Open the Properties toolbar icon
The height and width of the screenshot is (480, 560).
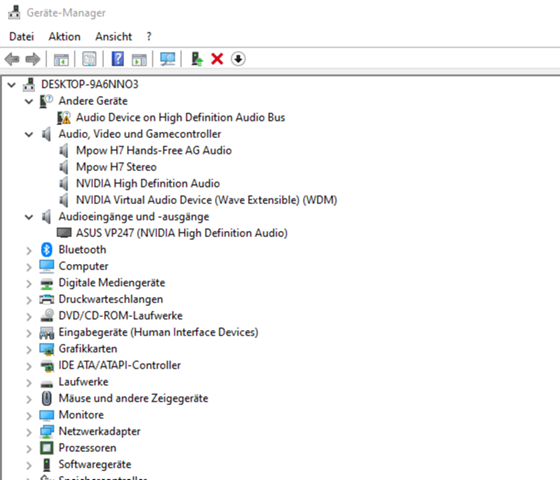click(89, 59)
